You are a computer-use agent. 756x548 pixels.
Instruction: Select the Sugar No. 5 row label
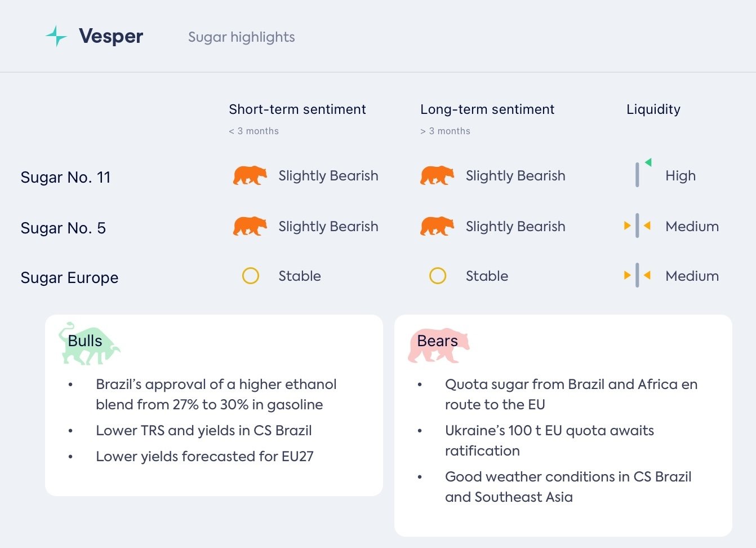(x=63, y=228)
